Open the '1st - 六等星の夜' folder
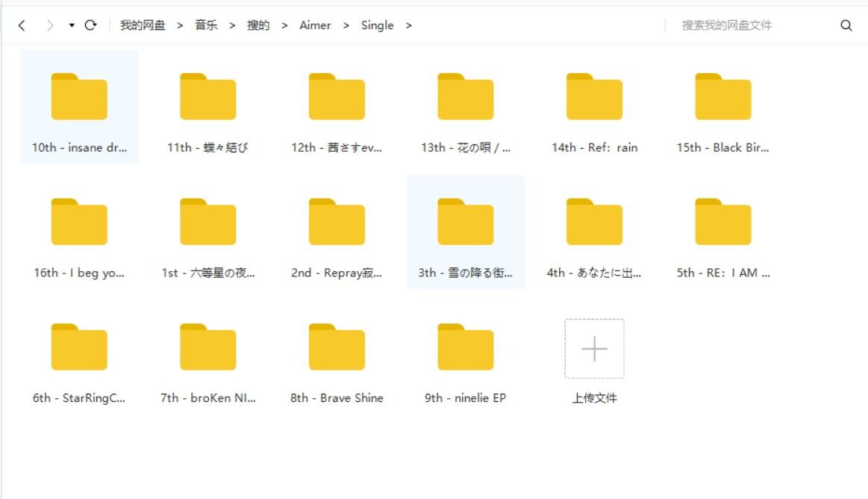 point(208,220)
